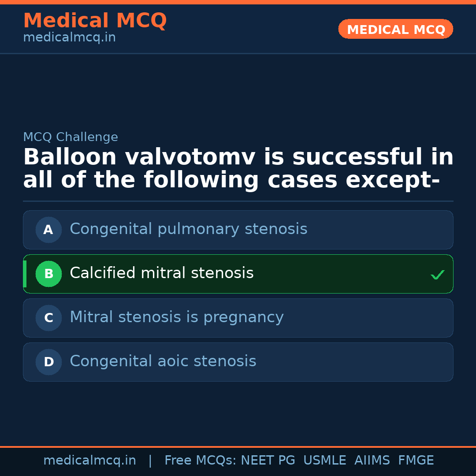Click the green checkmark on option B

pos(437,275)
